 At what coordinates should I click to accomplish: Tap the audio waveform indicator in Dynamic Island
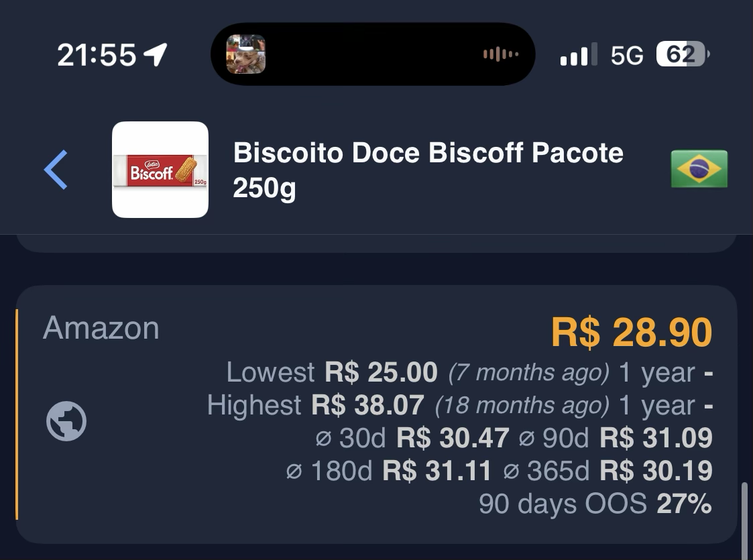point(500,54)
